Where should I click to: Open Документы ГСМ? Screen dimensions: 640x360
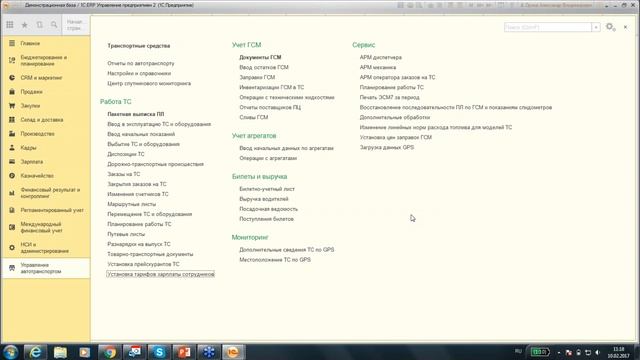click(260, 58)
